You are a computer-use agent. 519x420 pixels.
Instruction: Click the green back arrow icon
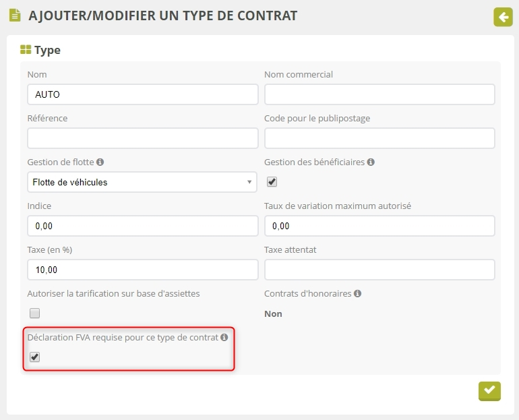[503, 17]
